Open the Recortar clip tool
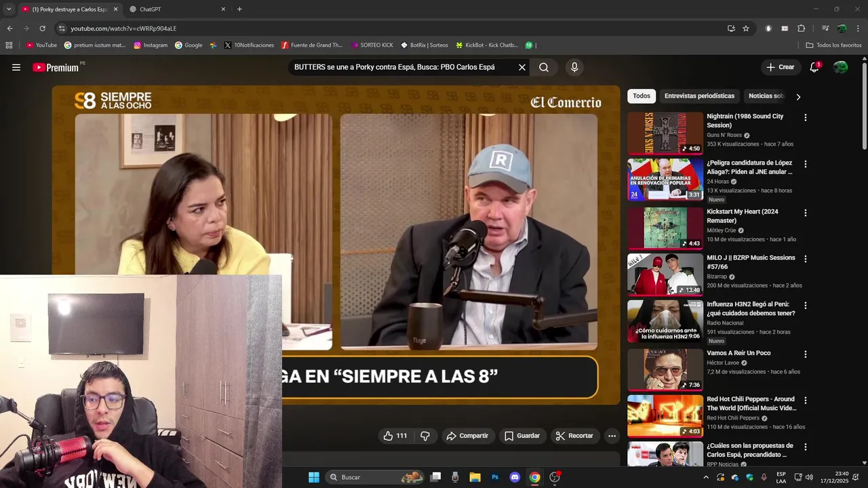This screenshot has height=488, width=868. pos(574,436)
